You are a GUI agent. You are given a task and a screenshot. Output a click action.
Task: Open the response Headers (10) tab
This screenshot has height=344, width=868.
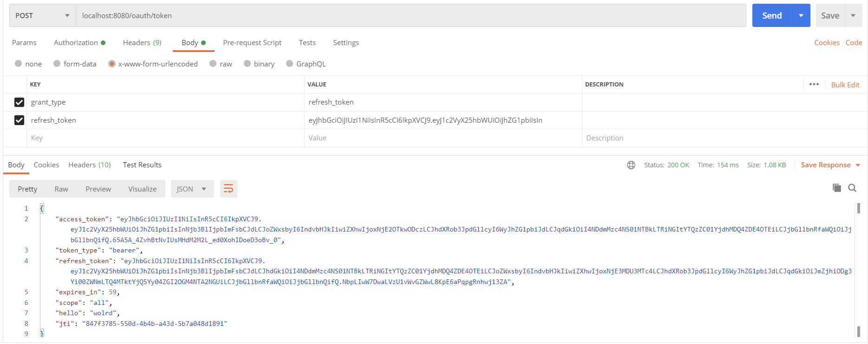90,165
